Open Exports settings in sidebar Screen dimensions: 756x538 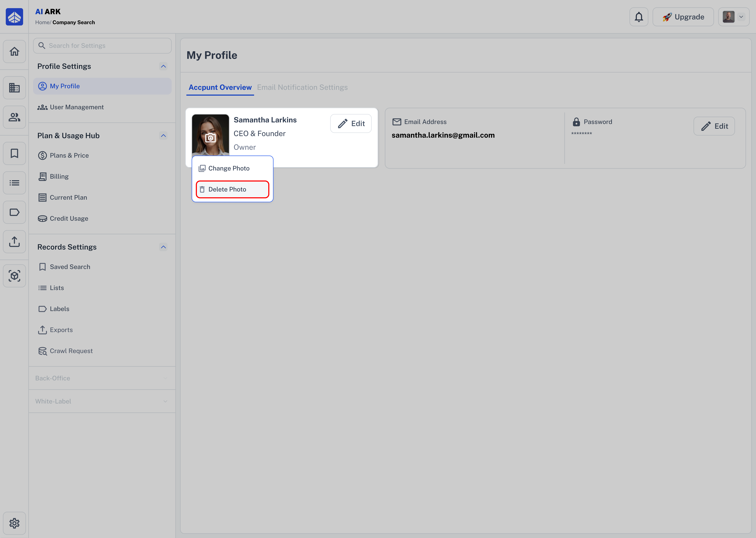pos(102,330)
